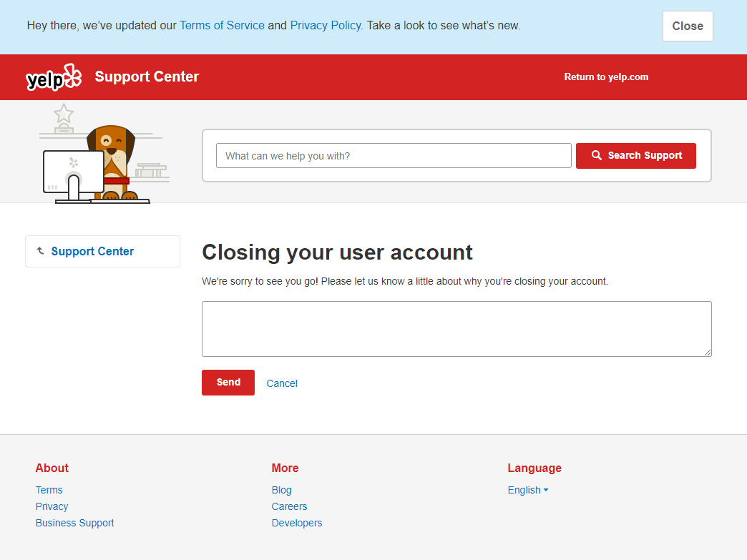Open the Careers footer link
Image resolution: width=747 pixels, height=560 pixels.
click(289, 506)
